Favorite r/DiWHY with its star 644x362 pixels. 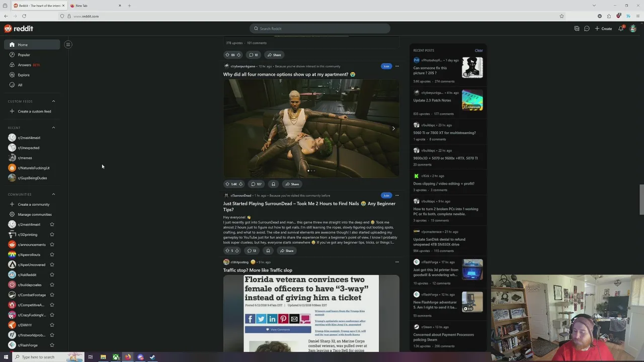[x=52, y=325]
